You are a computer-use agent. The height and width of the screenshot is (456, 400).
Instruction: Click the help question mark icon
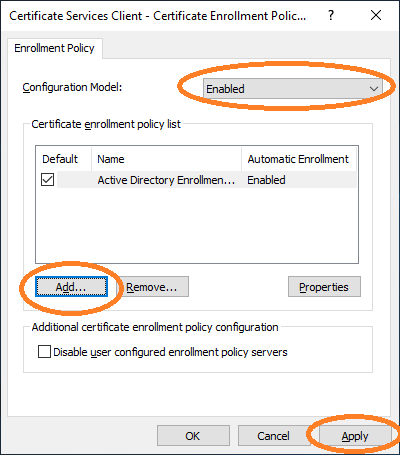331,15
